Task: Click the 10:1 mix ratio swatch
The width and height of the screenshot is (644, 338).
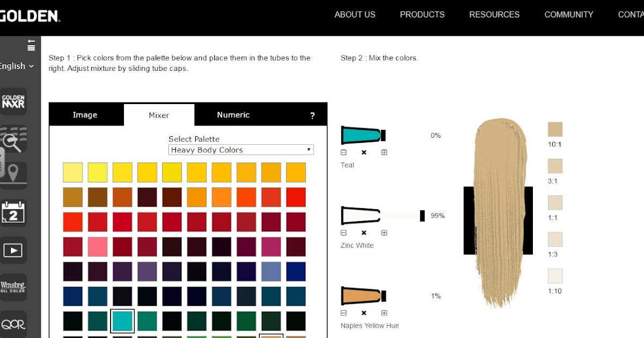Action: click(555, 129)
